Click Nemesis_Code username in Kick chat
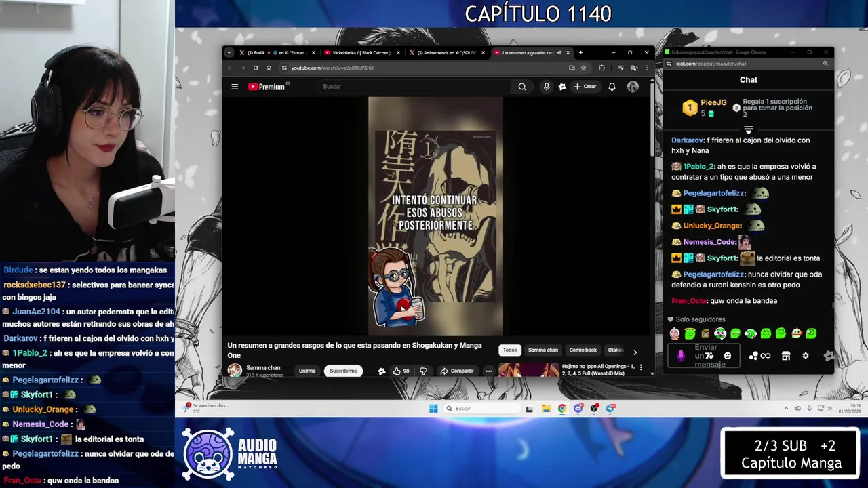This screenshot has height=488, width=868. [x=709, y=242]
